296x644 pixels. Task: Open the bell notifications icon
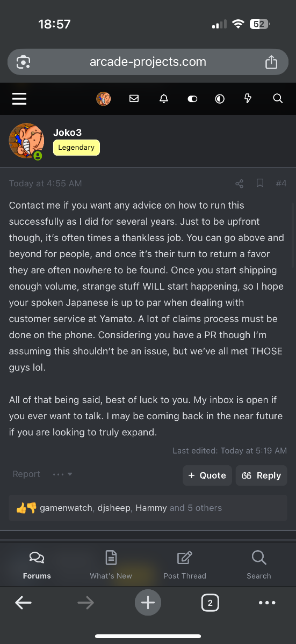[x=164, y=98]
